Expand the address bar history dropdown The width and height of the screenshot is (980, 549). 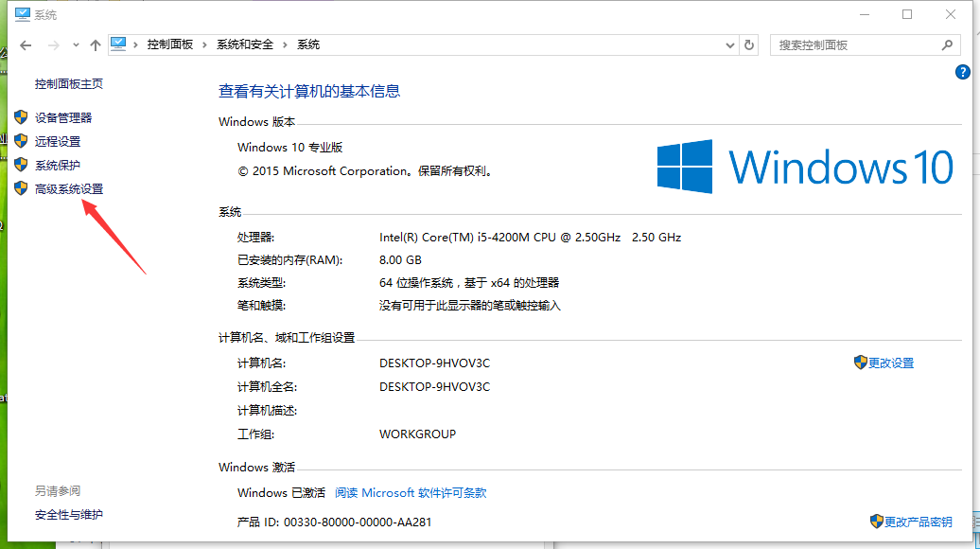coord(729,45)
